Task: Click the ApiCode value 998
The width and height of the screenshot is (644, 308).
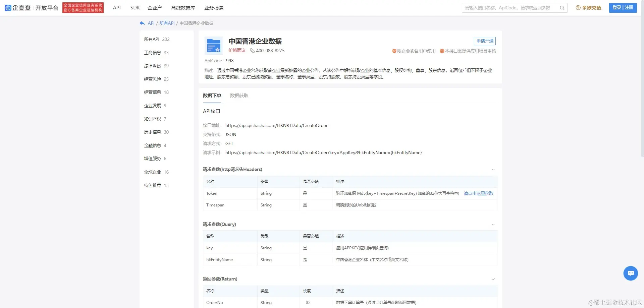Action: (230, 61)
